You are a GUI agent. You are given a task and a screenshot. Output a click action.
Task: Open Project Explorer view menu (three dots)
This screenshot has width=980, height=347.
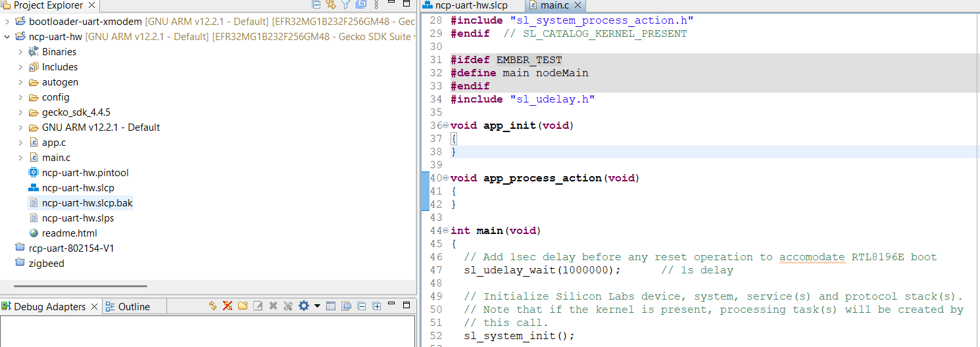pos(376,5)
